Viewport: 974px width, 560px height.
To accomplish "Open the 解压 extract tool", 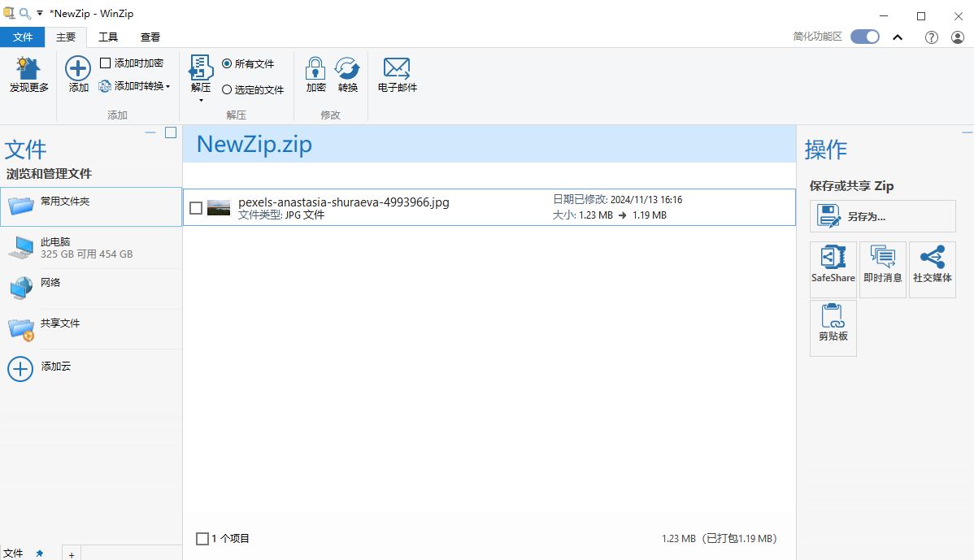I will pos(201,67).
